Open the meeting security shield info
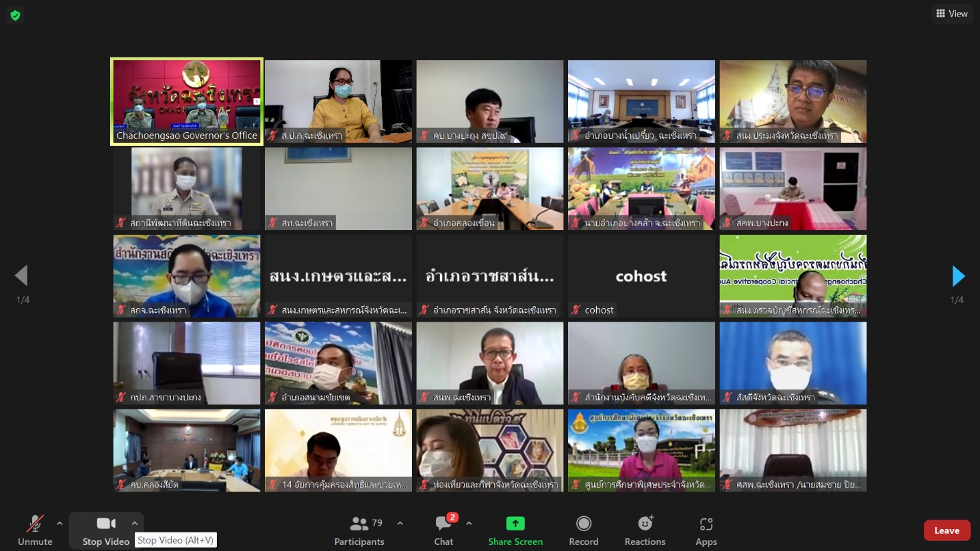Viewport: 980px width, 551px height. 15,15
